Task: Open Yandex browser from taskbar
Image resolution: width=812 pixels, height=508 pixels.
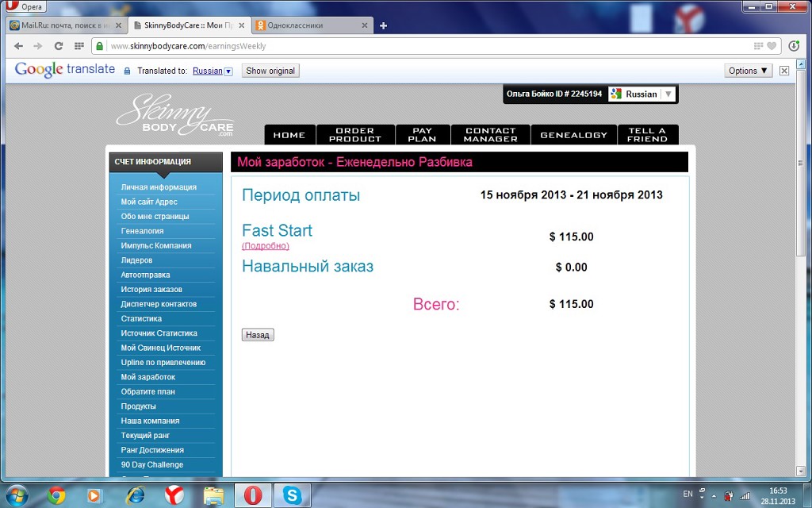Action: (x=174, y=496)
